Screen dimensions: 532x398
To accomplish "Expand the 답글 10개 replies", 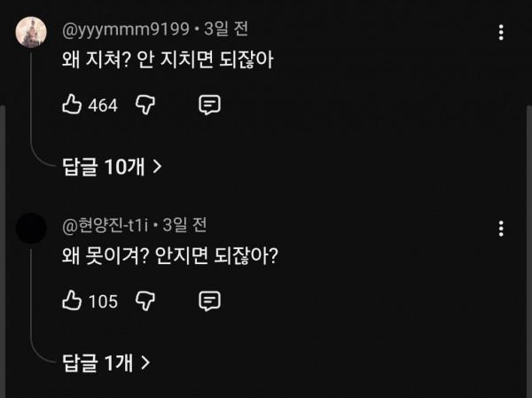I will (112, 166).
